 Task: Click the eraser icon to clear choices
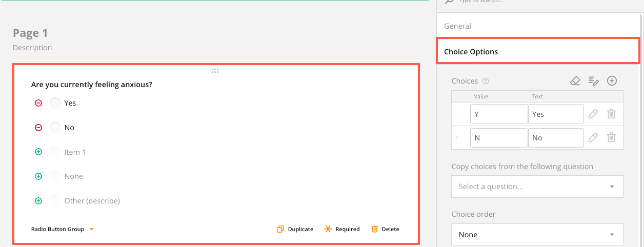pyautogui.click(x=575, y=81)
